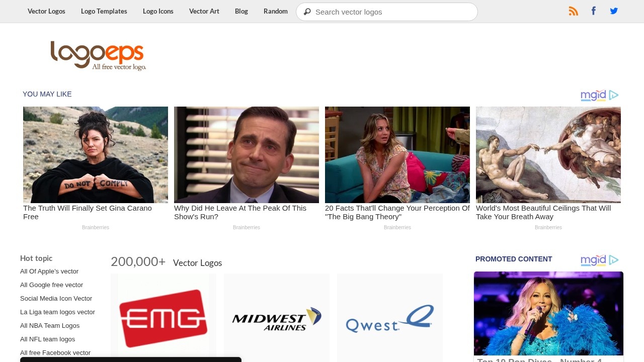The height and width of the screenshot is (362, 644).
Task: Open the Twitter bird icon
Action: click(x=614, y=11)
